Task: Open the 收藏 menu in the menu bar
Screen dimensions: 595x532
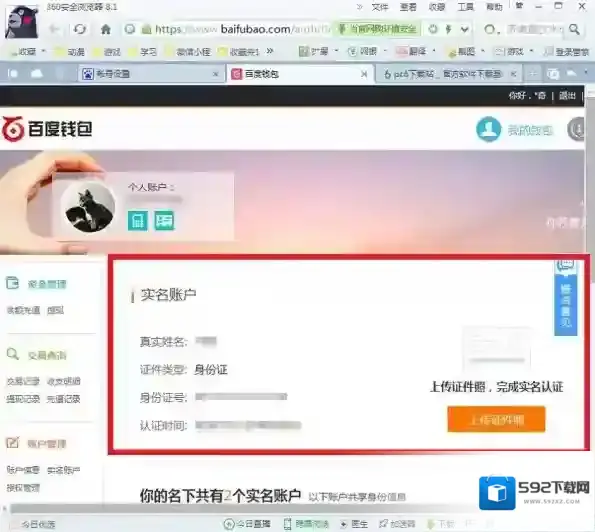Action: pos(437,7)
